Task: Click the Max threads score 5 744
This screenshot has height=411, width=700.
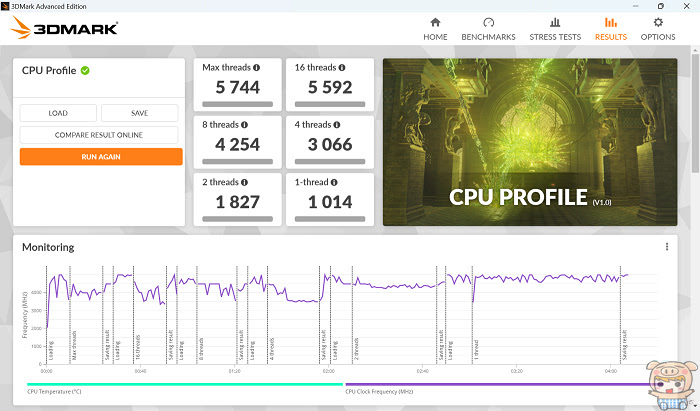Action: tap(238, 87)
